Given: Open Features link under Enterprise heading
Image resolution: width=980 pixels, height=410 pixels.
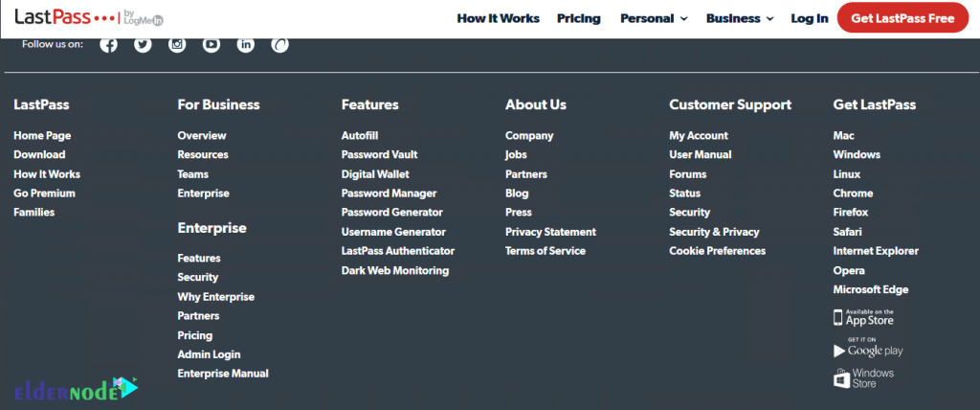Looking at the screenshot, I should click(x=199, y=258).
